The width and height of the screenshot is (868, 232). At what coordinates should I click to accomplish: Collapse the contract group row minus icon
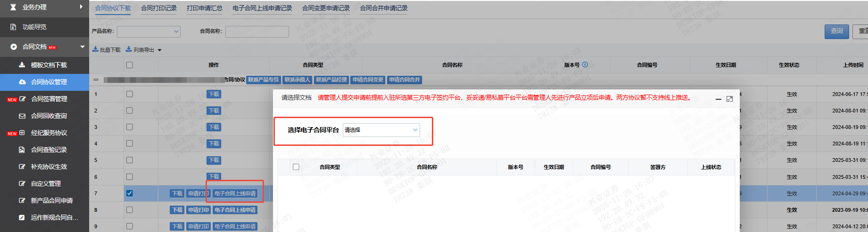[96, 80]
